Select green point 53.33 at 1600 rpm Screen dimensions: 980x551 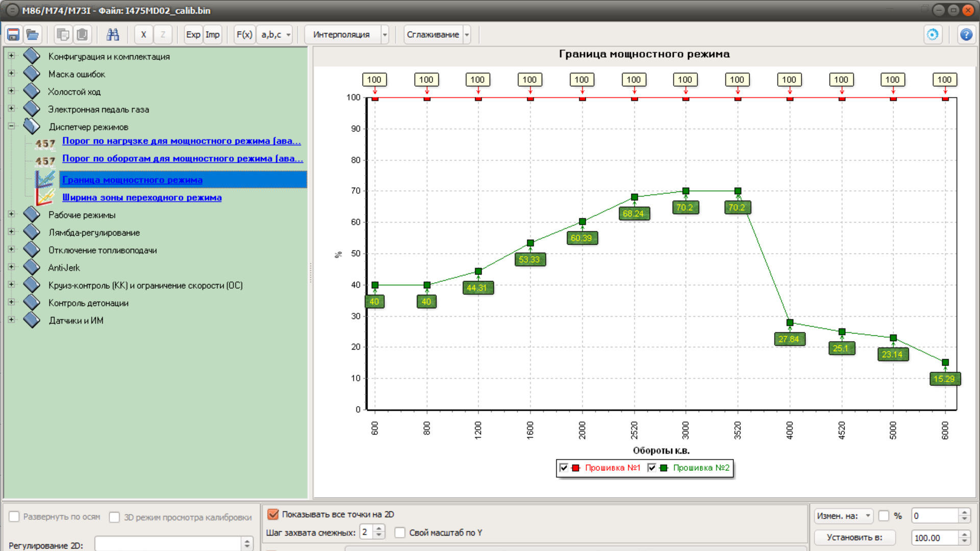pyautogui.click(x=530, y=243)
